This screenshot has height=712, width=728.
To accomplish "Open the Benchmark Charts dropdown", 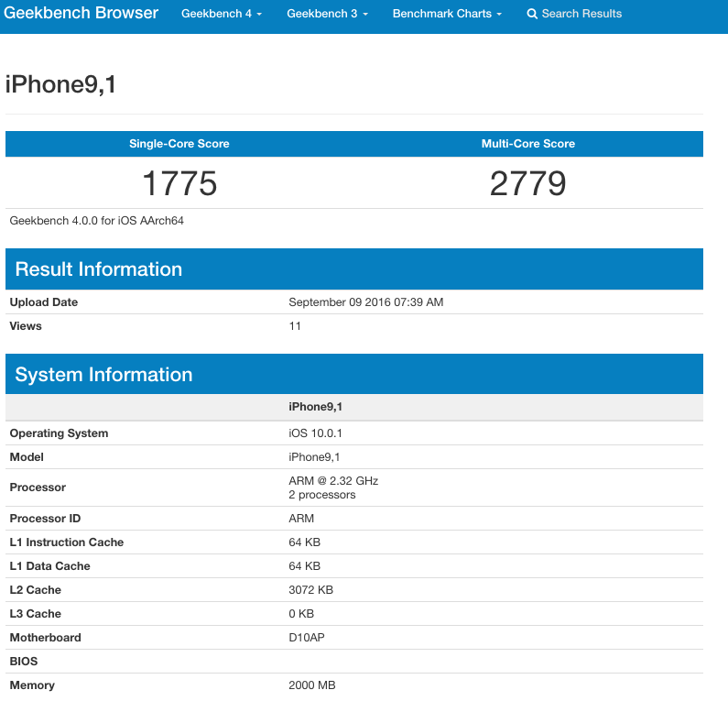I will [x=447, y=14].
